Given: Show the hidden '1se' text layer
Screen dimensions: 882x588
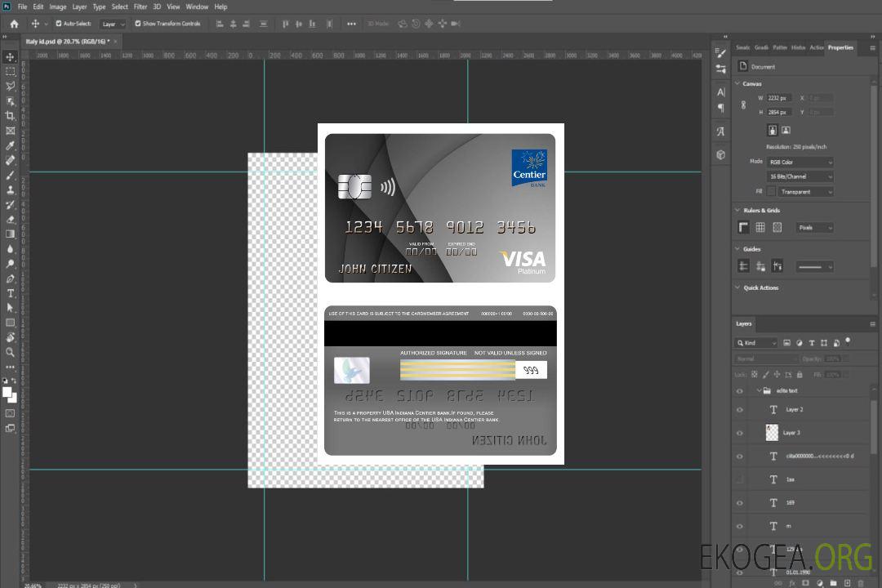Looking at the screenshot, I should pyautogui.click(x=740, y=479).
